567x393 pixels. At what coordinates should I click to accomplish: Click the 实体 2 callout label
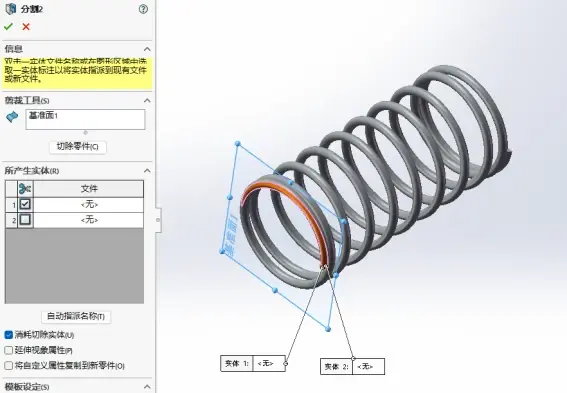(336, 367)
